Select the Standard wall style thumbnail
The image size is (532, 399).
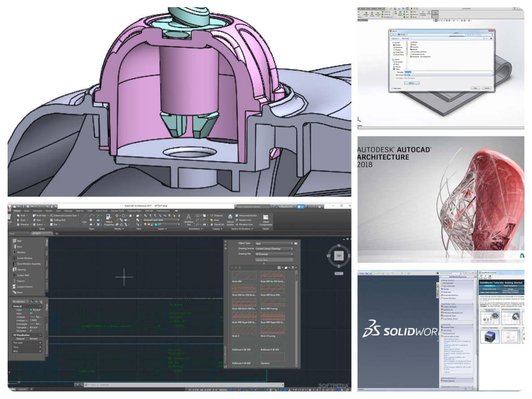pos(273,357)
